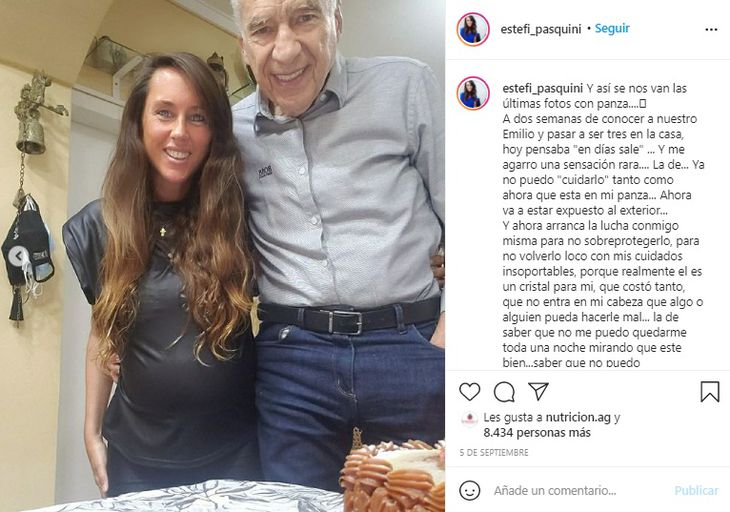The image size is (730, 512).
Task: Like the post with the heart icon
Action: tap(469, 391)
